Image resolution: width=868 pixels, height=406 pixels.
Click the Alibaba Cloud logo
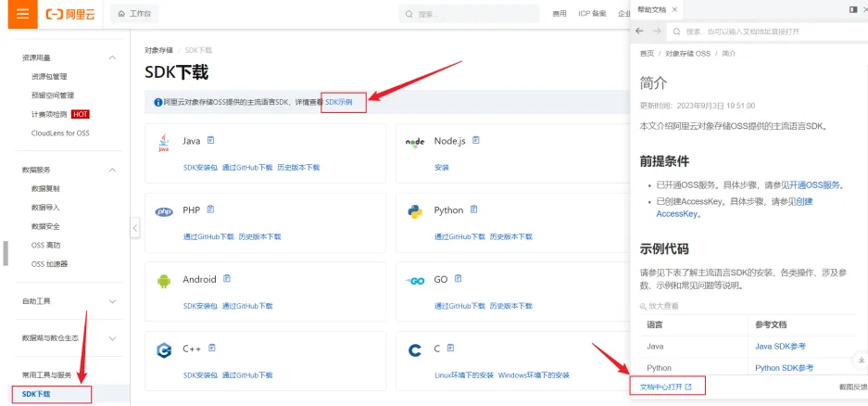coord(70,14)
